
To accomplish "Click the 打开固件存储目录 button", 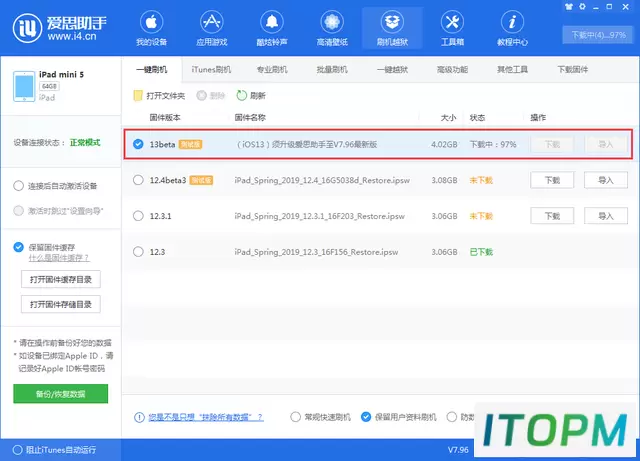I will coord(61,304).
